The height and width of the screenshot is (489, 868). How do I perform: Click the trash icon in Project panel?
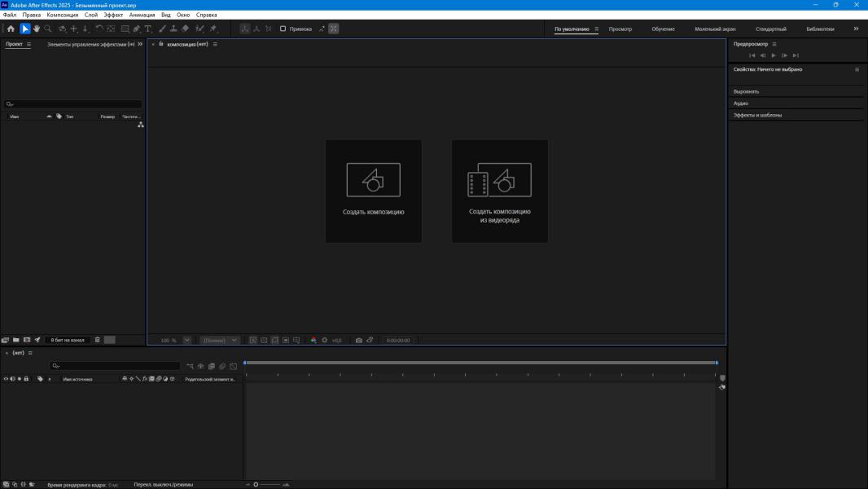[98, 340]
